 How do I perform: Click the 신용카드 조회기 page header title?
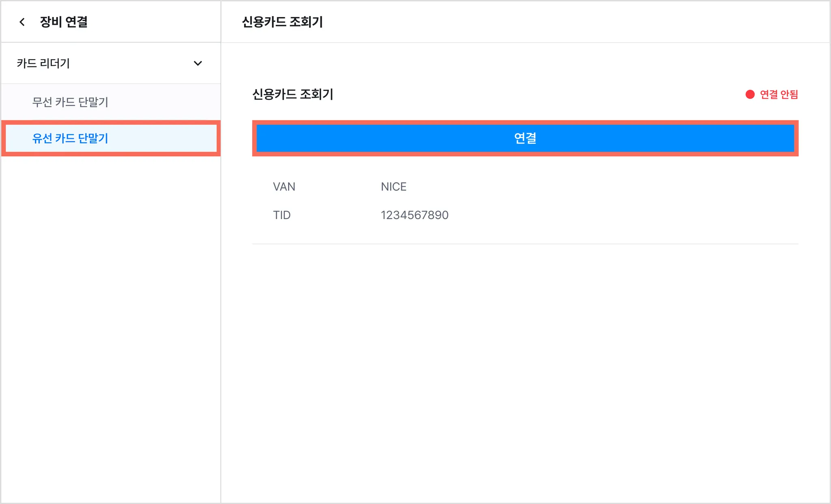tap(282, 22)
